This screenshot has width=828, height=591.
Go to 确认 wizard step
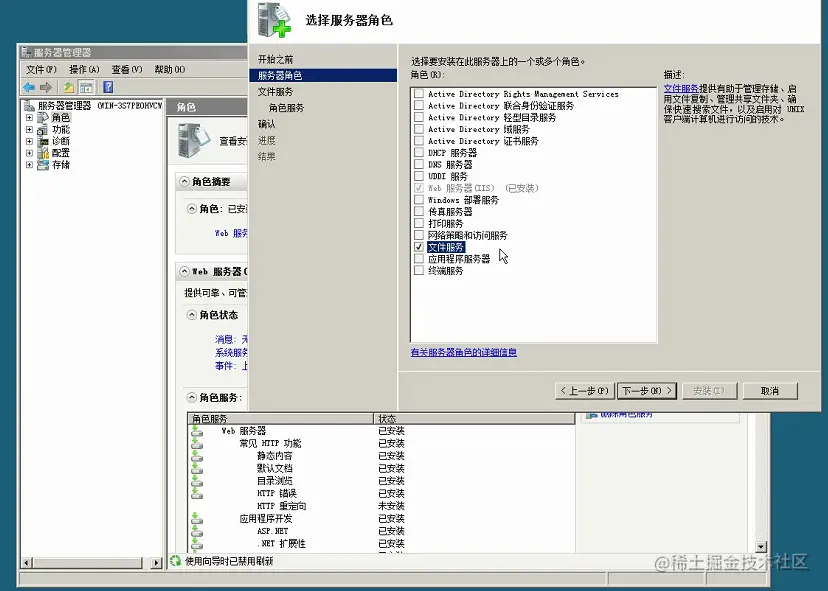(x=267, y=124)
